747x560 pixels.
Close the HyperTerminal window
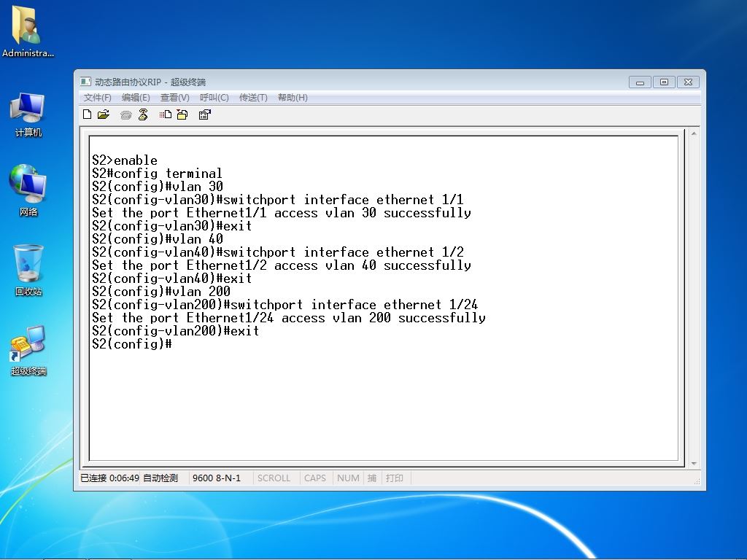[689, 82]
